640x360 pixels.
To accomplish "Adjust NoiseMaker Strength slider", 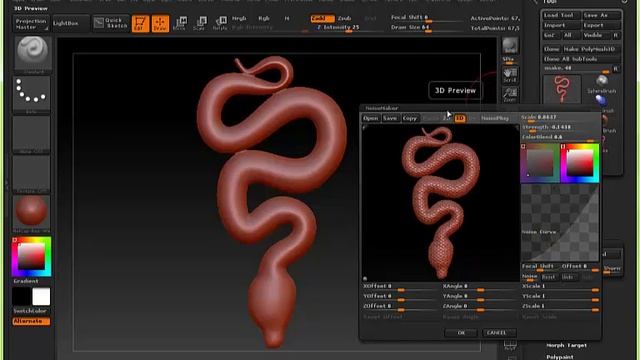I will tap(560, 128).
